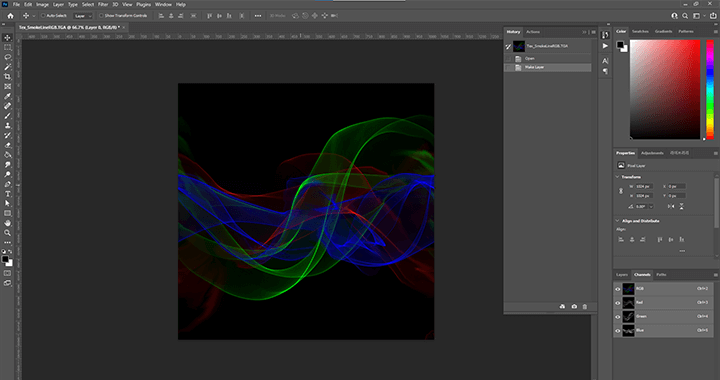Show more align options ellipsis in Properties

682,251
